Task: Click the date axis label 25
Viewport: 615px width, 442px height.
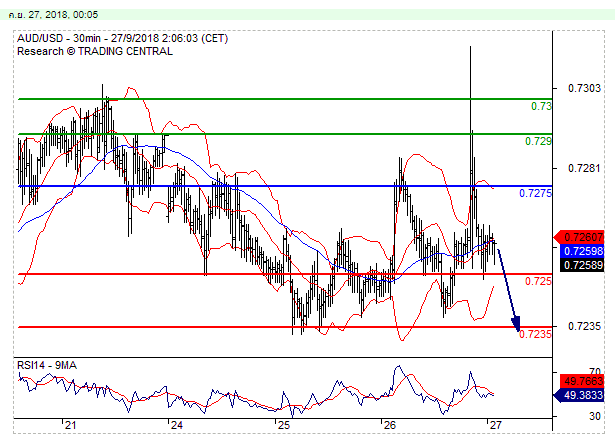Action: click(x=283, y=425)
